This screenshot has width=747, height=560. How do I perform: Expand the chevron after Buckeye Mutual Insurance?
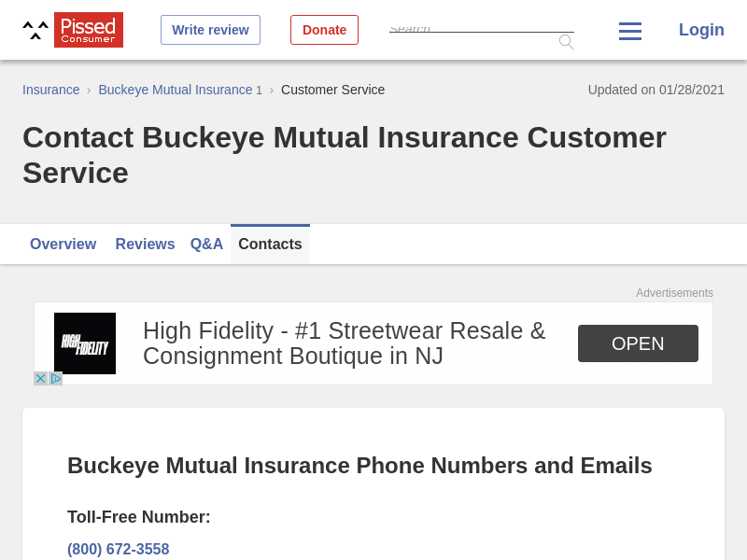click(271, 91)
